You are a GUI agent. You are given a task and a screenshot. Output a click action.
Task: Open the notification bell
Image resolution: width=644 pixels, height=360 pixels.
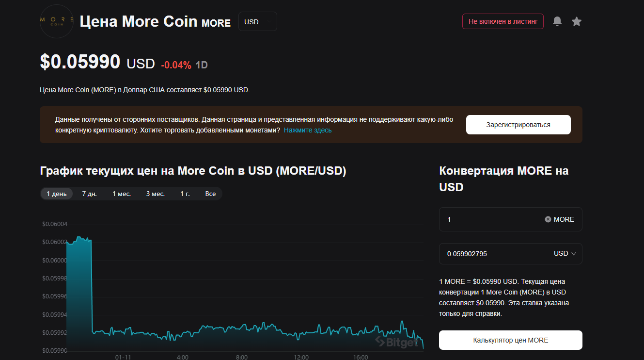pos(557,21)
